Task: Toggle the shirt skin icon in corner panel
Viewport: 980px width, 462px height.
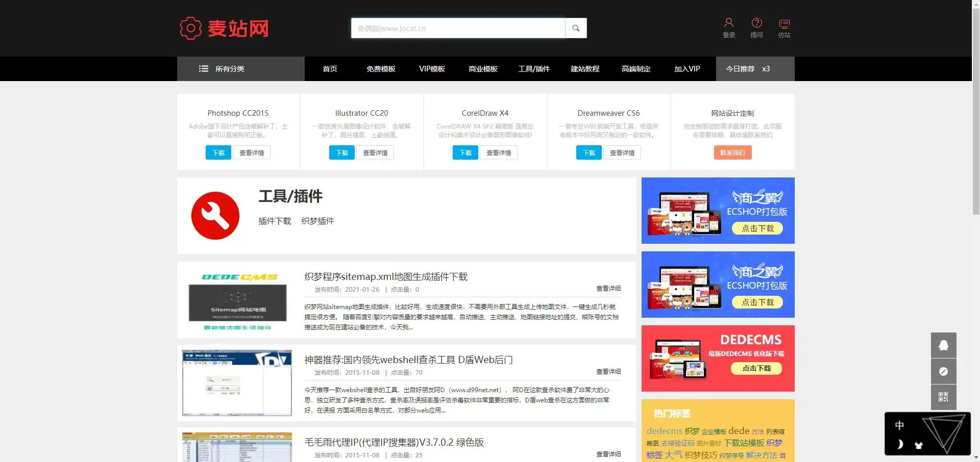Action: [919, 445]
